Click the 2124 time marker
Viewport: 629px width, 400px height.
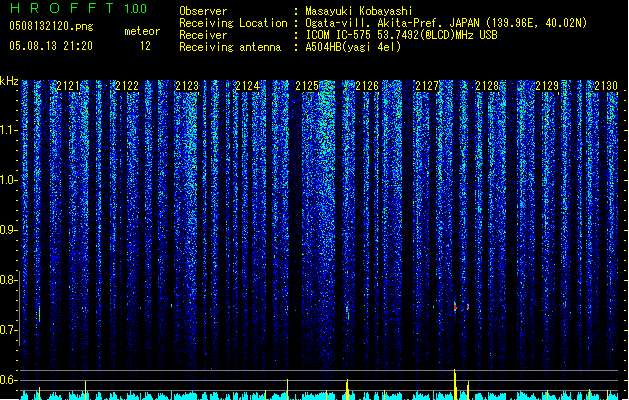coord(248,86)
